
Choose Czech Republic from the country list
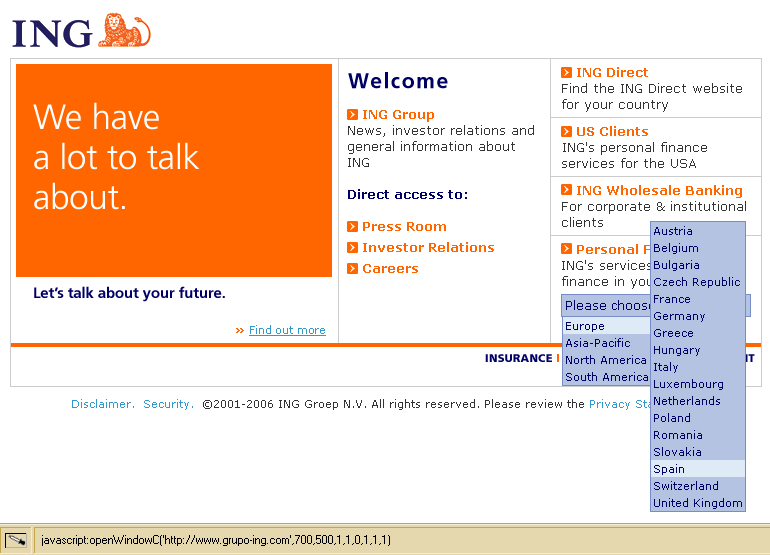(698, 282)
